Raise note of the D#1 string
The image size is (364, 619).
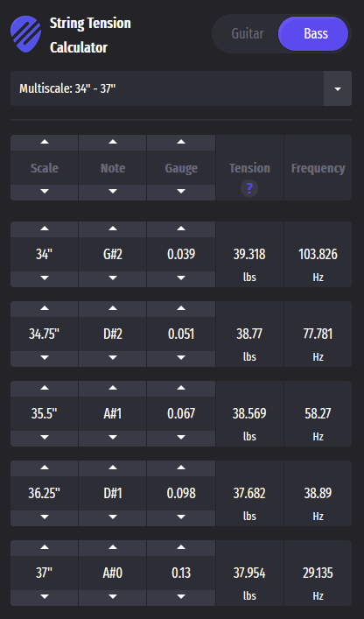[x=113, y=468]
